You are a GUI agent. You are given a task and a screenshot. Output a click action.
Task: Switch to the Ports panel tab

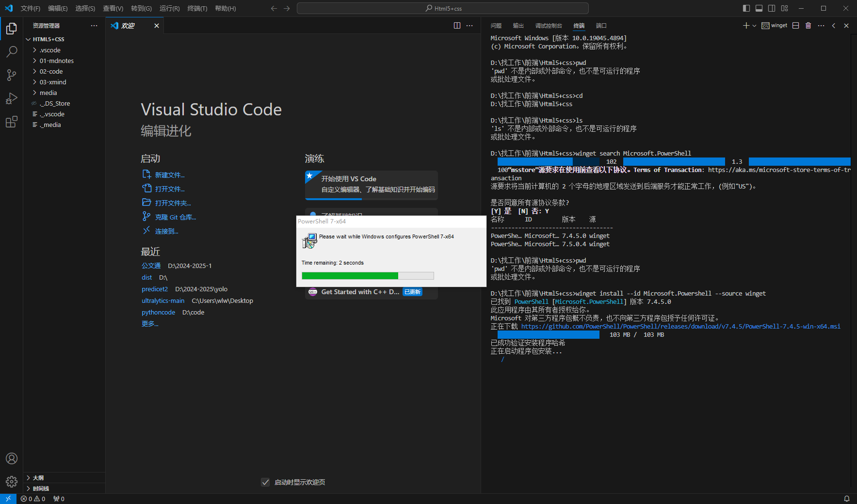[601, 26]
